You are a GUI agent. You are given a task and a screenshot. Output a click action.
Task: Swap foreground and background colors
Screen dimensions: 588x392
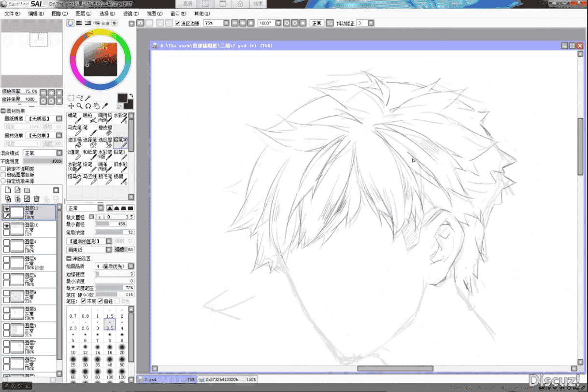click(x=130, y=96)
